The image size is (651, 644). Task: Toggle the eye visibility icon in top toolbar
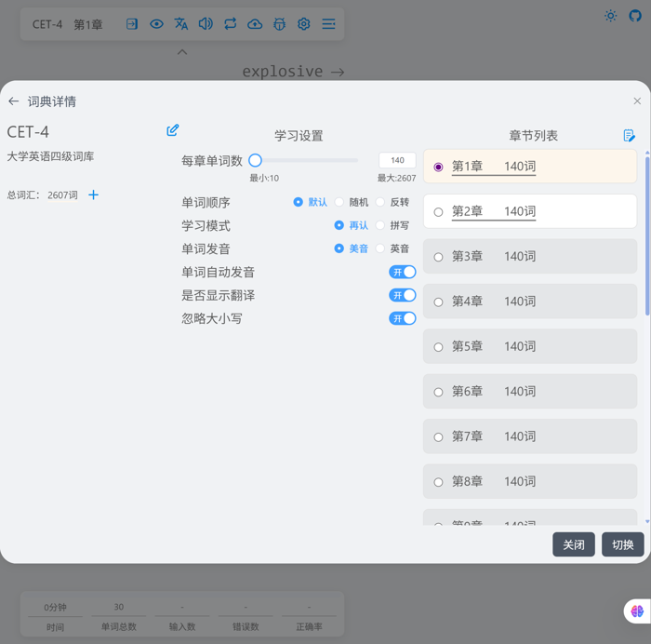(x=156, y=24)
